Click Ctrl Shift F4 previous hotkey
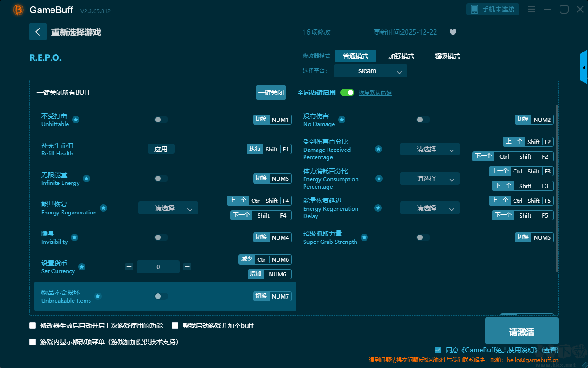 (259, 201)
